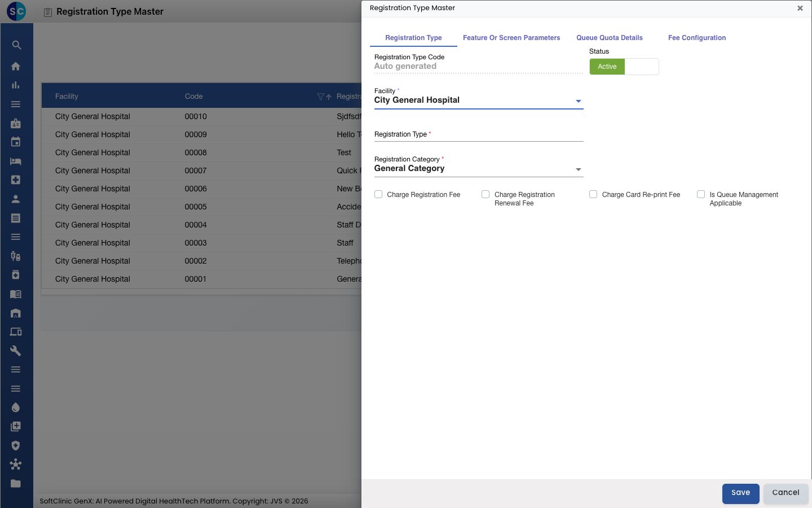Screen dimensions: 812x508
Task: Open the calendar appointments icon
Action: [x=16, y=142]
